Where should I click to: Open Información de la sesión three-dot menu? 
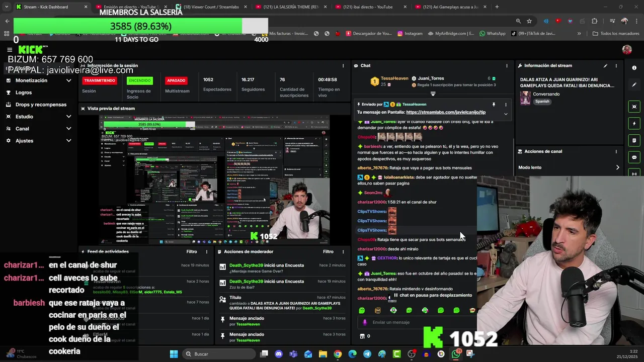(x=343, y=66)
